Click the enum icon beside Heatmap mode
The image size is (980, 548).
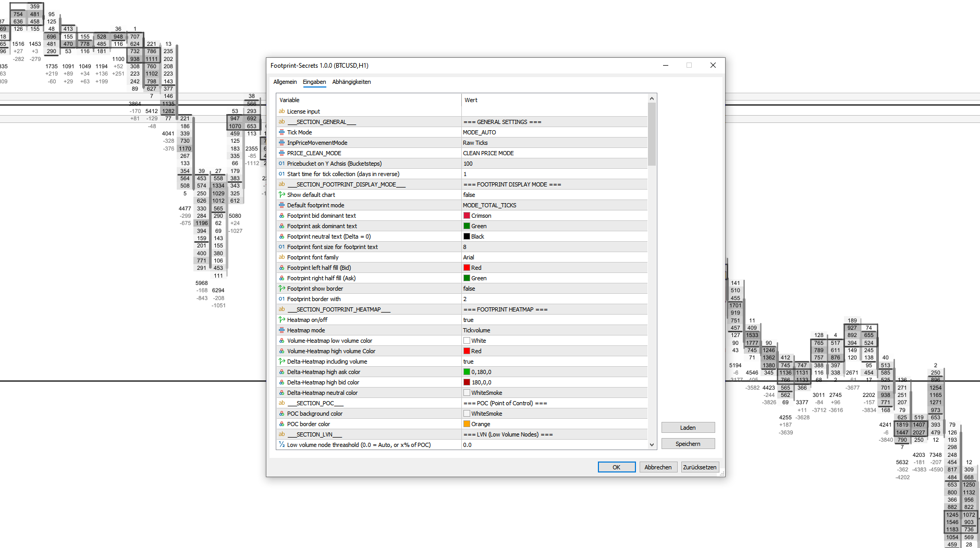(281, 330)
